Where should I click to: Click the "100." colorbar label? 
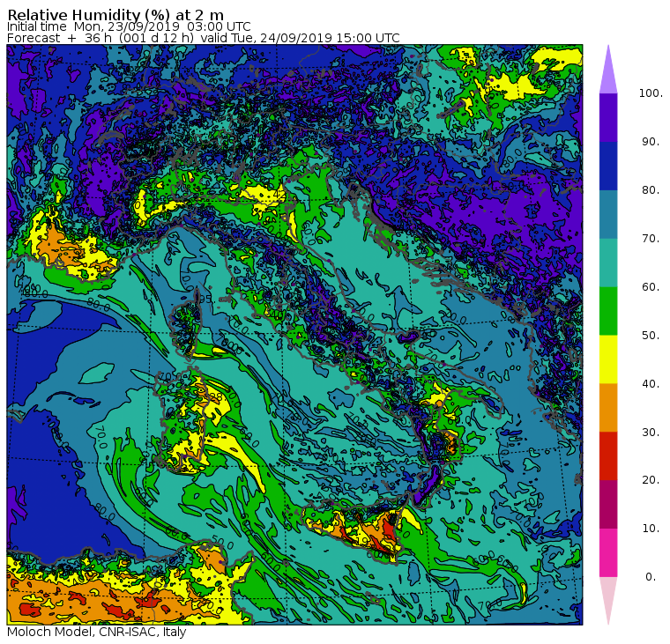click(651, 93)
